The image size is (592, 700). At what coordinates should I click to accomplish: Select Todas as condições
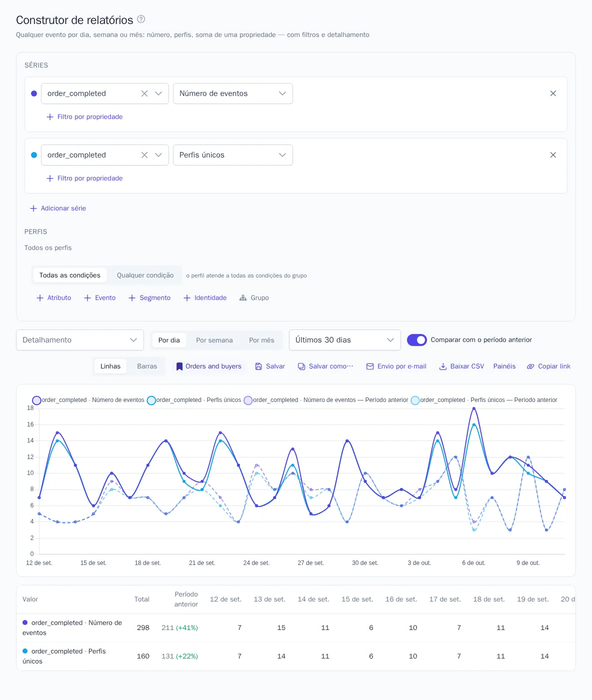tap(70, 275)
